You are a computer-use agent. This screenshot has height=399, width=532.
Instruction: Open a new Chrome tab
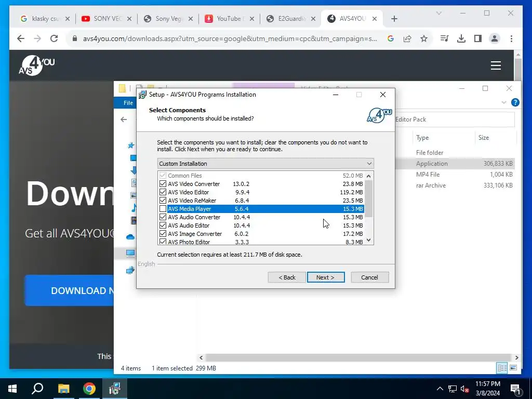(394, 19)
